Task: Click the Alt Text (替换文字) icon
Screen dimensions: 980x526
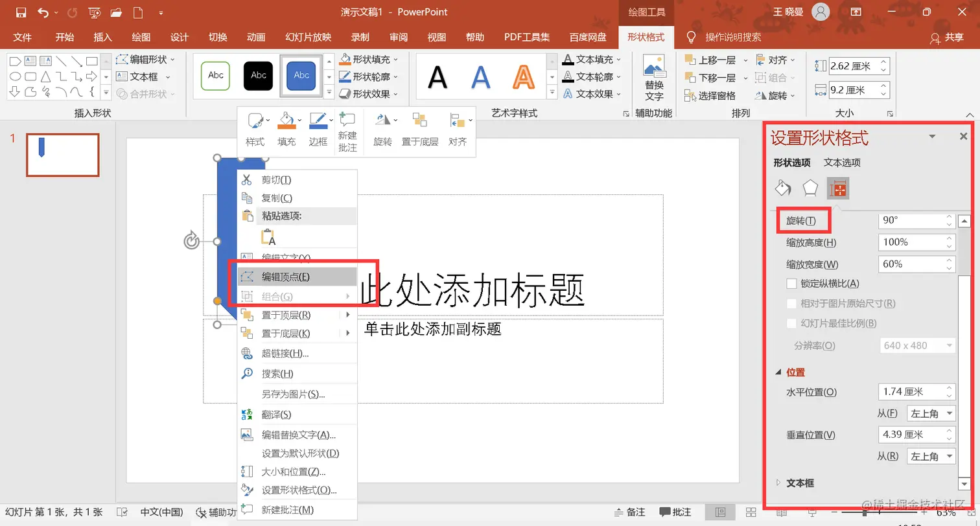Action: 654,78
